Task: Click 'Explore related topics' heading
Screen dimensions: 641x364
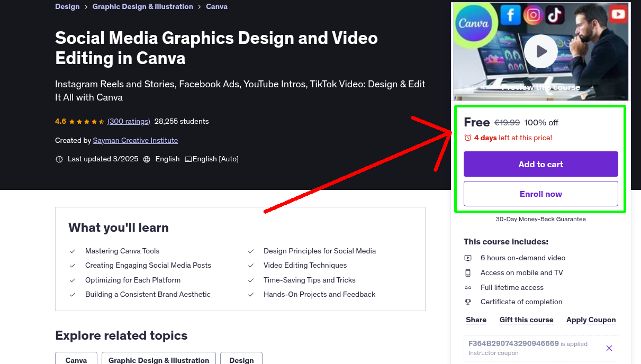Action: point(121,335)
